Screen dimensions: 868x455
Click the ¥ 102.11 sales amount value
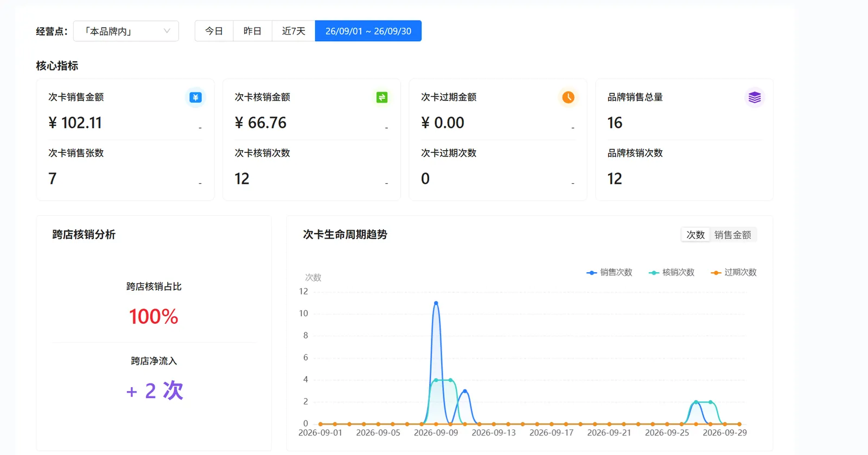click(75, 123)
